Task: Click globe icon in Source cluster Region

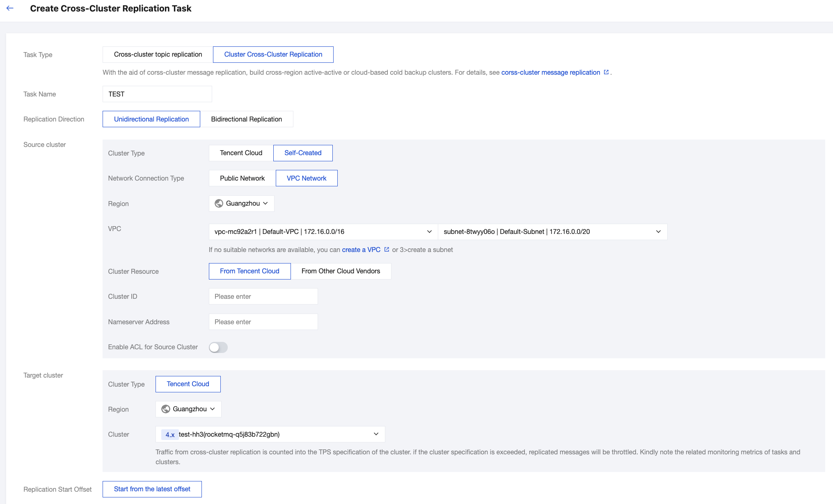Action: pos(219,204)
